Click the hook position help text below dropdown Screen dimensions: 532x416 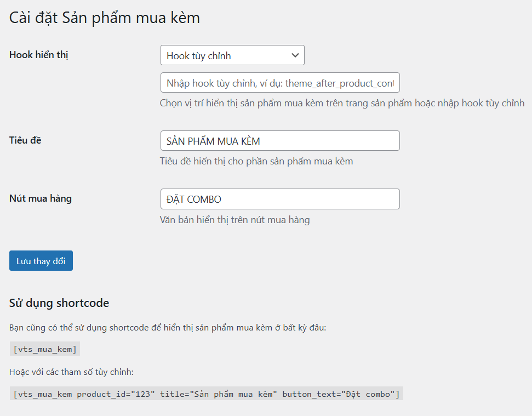(342, 103)
